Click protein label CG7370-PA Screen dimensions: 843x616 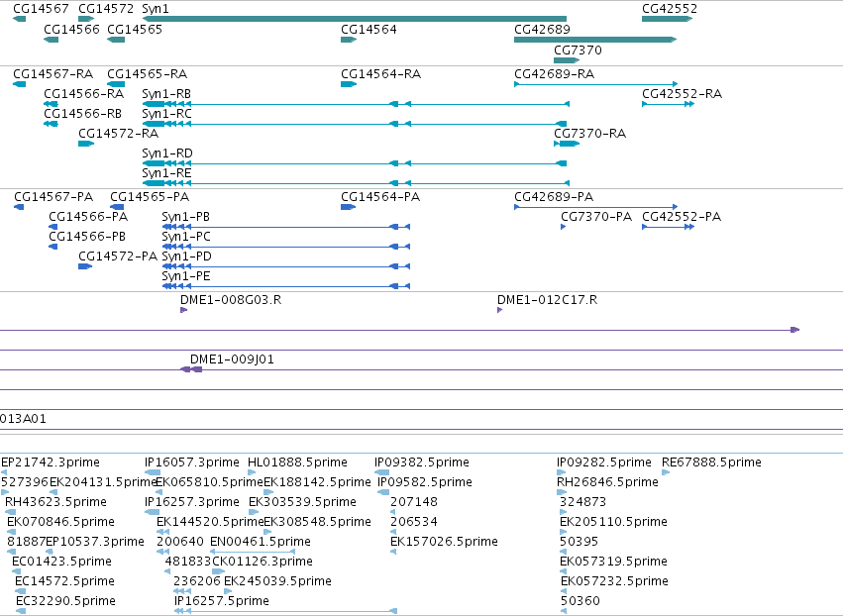tap(596, 217)
